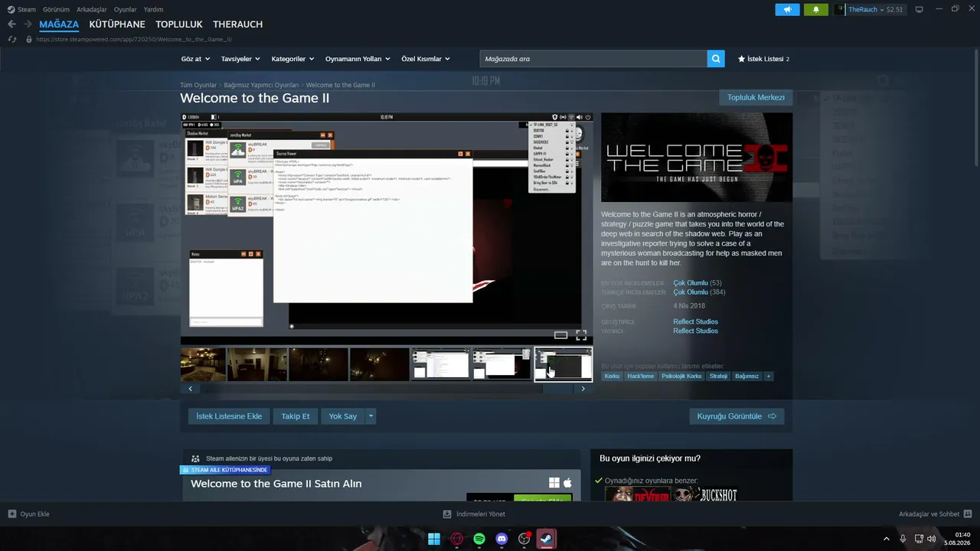
Task: Expand the Özel Kısımlar dropdown
Action: 426,59
